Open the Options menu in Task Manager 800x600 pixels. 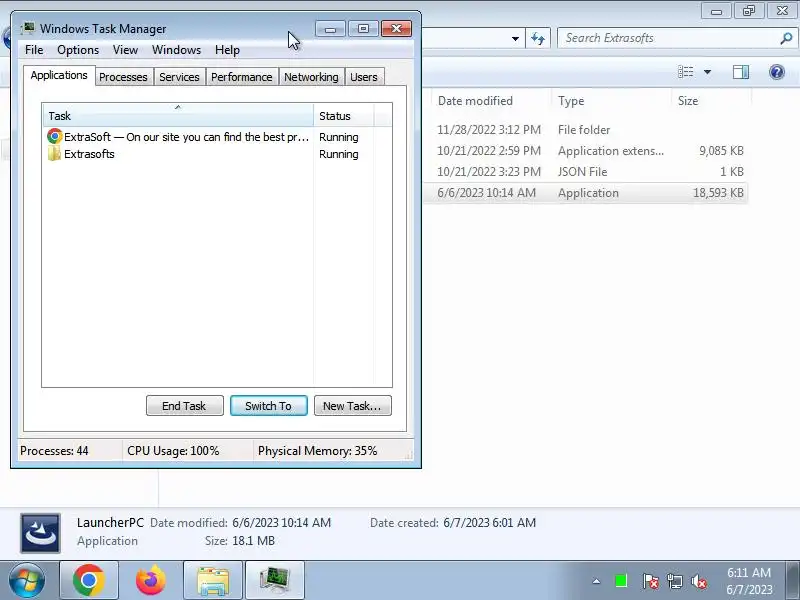pyautogui.click(x=78, y=50)
